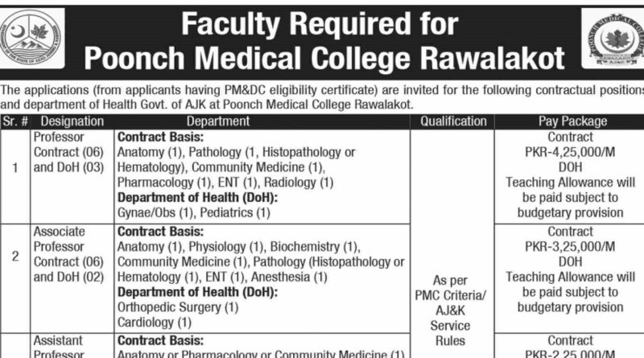Select the "Poonch Medical College Rawalakot" title

pos(324,59)
